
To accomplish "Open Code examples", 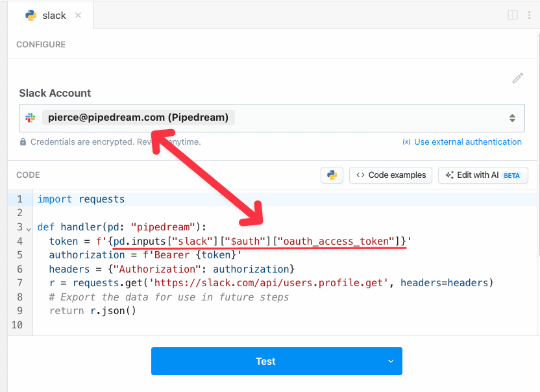I will pos(391,175).
